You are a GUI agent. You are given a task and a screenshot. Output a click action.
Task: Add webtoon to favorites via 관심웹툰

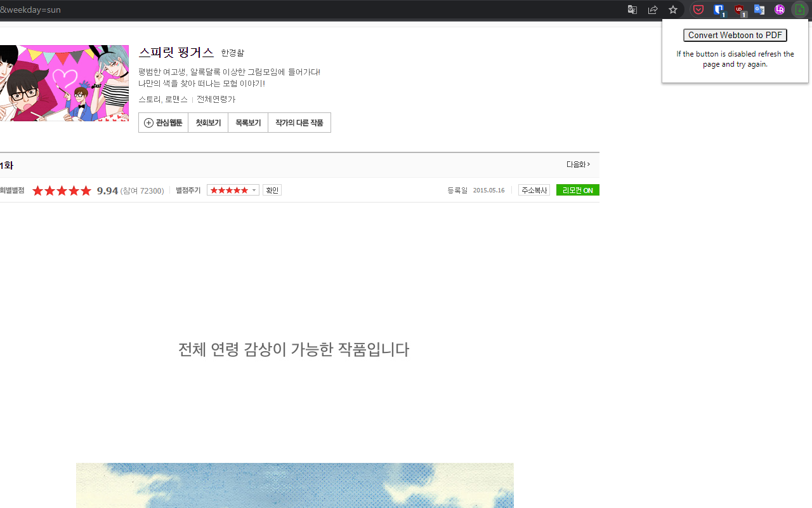pos(163,122)
